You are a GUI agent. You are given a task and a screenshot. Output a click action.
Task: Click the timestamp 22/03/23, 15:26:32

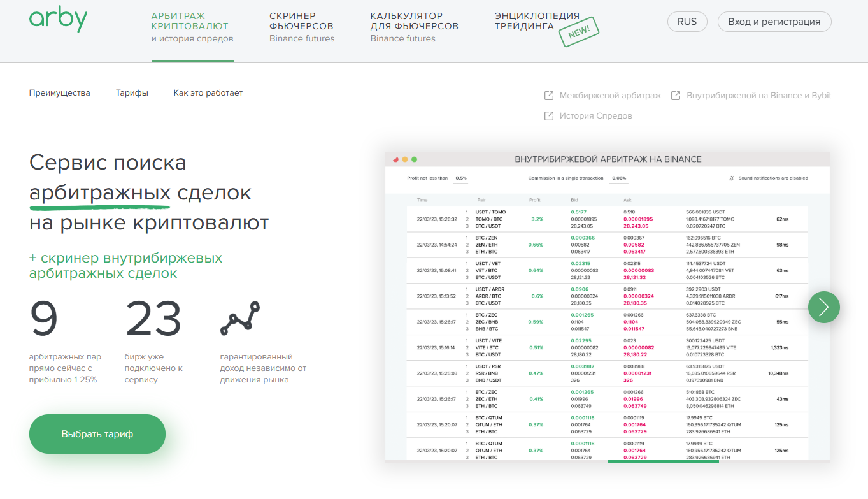pos(437,219)
